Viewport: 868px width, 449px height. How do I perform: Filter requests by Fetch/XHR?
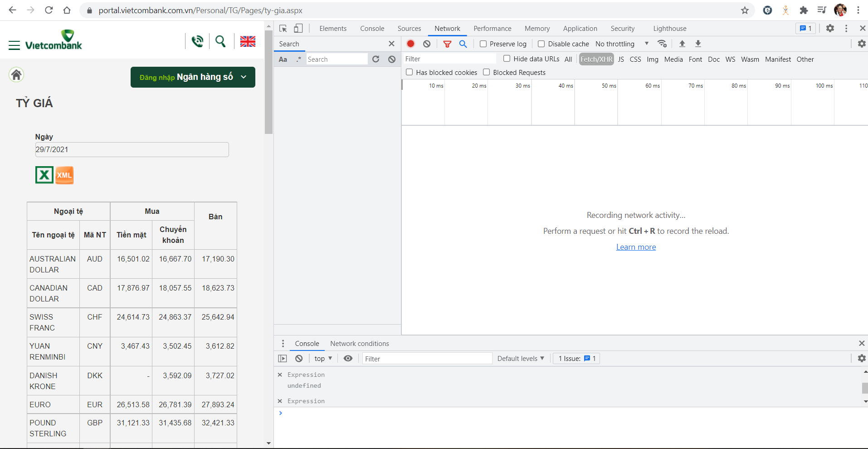tap(596, 59)
